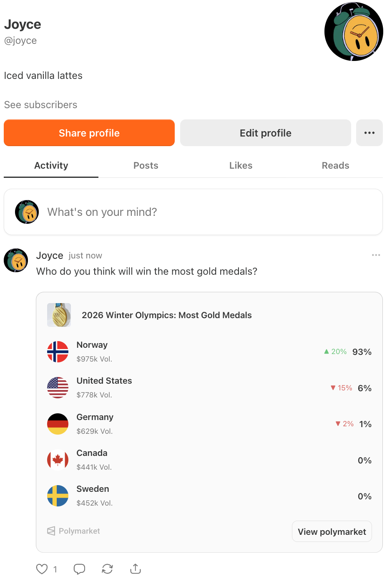Viewport: 392px width, 582px height.
Task: Open Joyce's large profile avatar
Action: coord(354,32)
